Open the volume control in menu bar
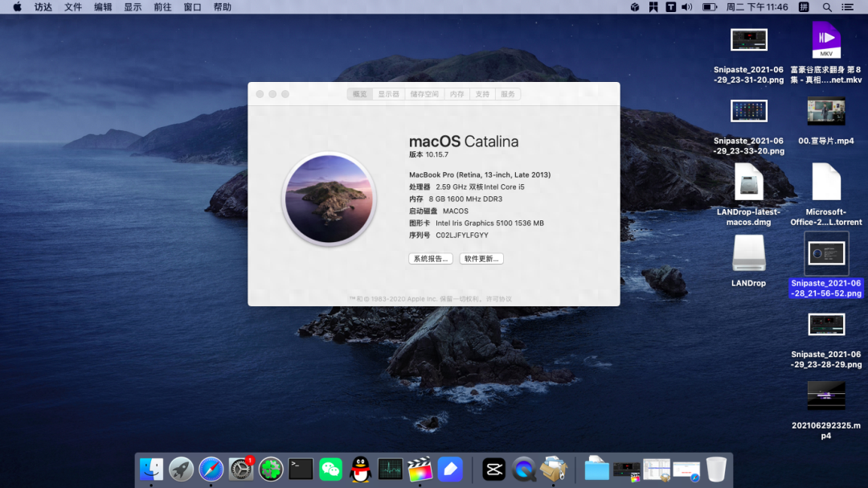Image resolution: width=868 pixels, height=488 pixels. pyautogui.click(x=687, y=7)
